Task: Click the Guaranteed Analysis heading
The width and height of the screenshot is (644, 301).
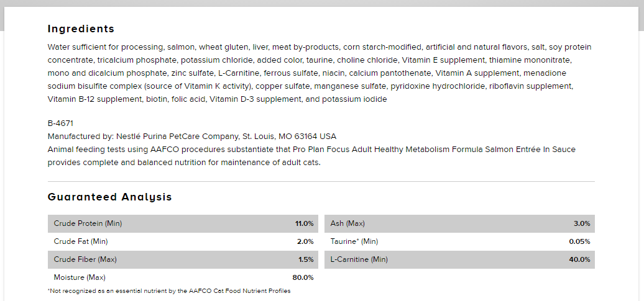Action: click(109, 197)
